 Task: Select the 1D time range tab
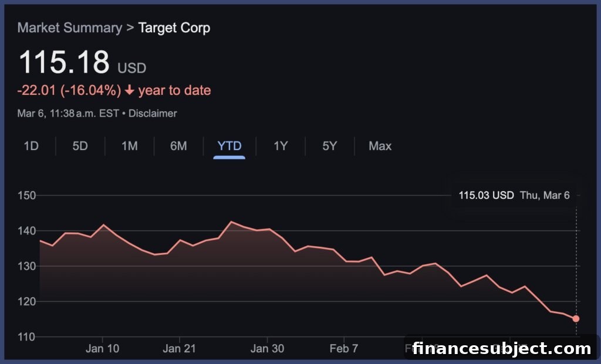tap(31, 146)
